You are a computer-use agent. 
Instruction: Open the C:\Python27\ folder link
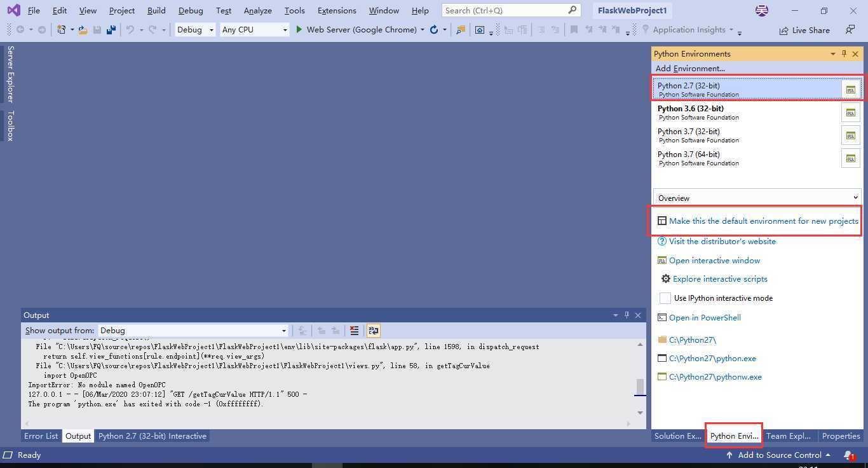pyautogui.click(x=692, y=340)
